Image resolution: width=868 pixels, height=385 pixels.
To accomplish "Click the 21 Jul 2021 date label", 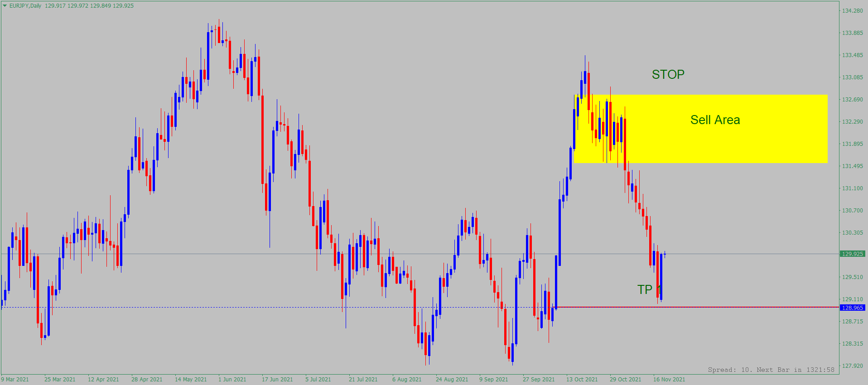I will 363,380.
